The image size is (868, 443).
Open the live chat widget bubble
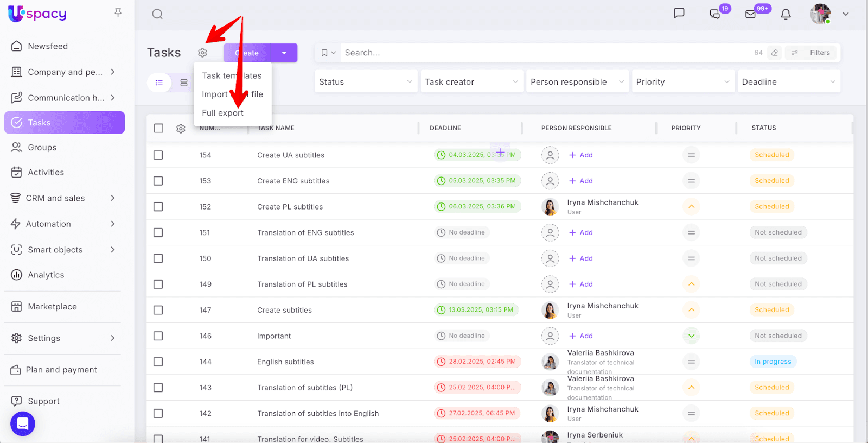(x=23, y=423)
